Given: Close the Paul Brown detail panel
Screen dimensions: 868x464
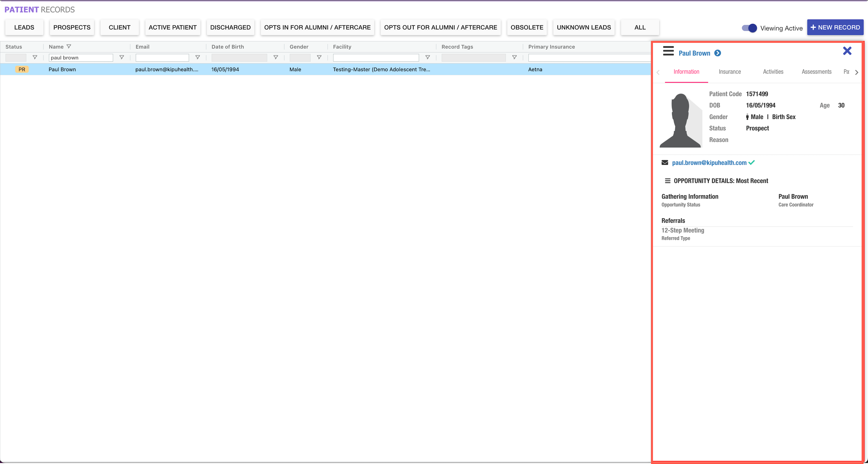Looking at the screenshot, I should tap(847, 51).
